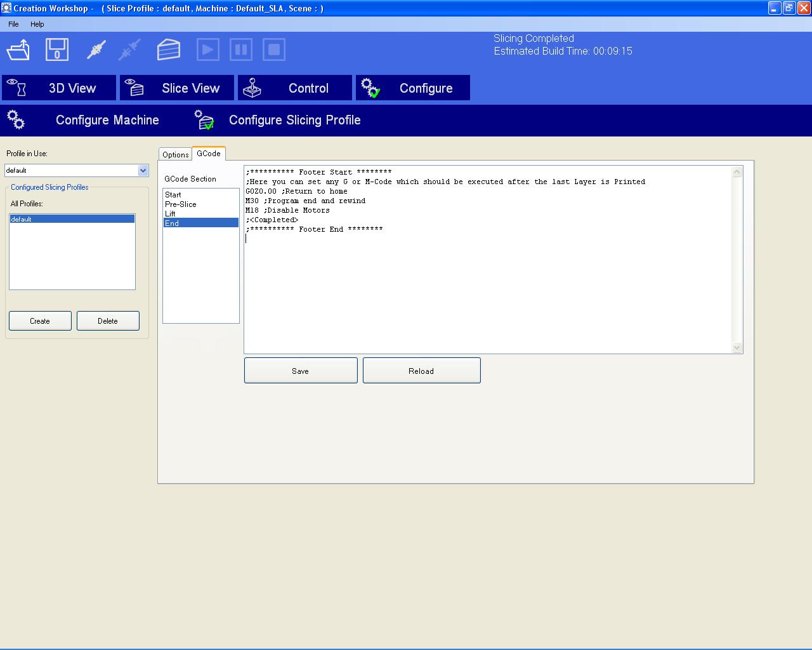Click the Open file folder icon
812x650 pixels.
tap(18, 50)
